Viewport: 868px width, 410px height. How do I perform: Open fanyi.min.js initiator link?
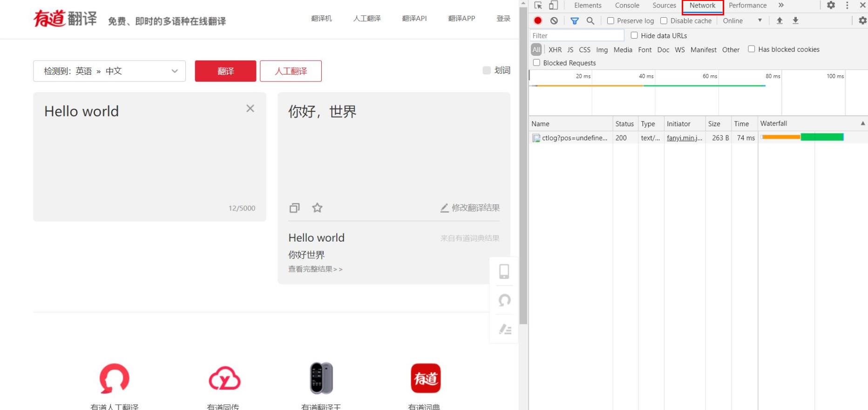685,138
